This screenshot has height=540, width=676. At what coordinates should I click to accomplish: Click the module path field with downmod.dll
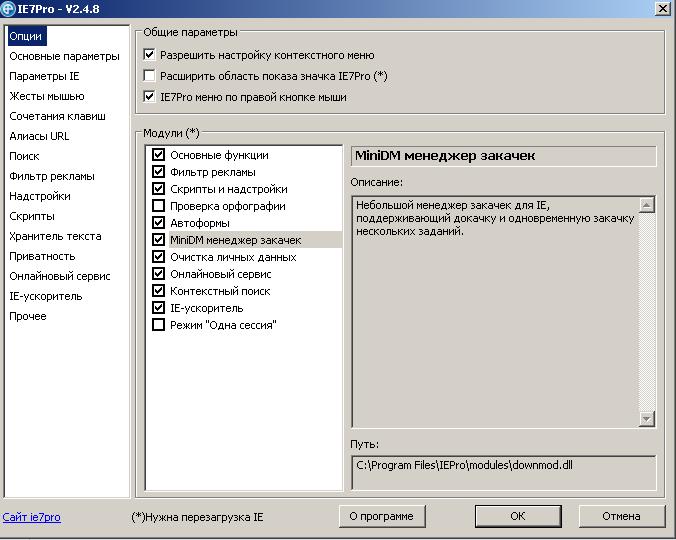coord(503,472)
